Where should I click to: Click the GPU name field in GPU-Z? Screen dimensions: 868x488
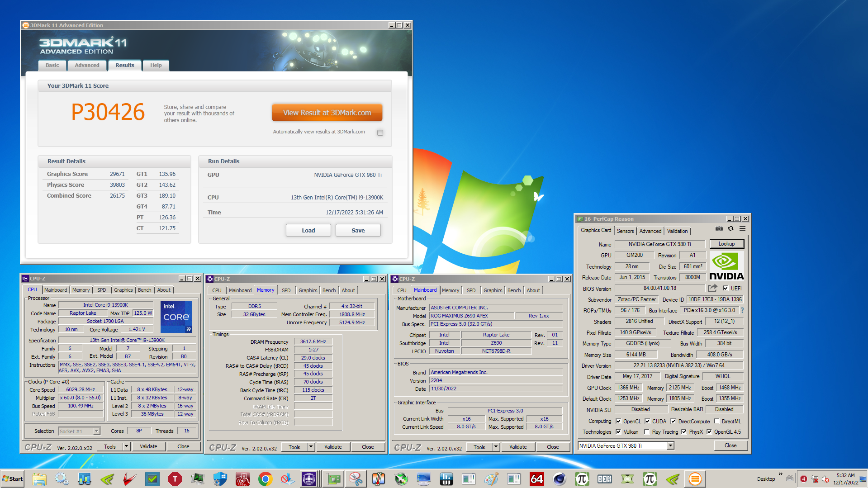[x=659, y=244]
